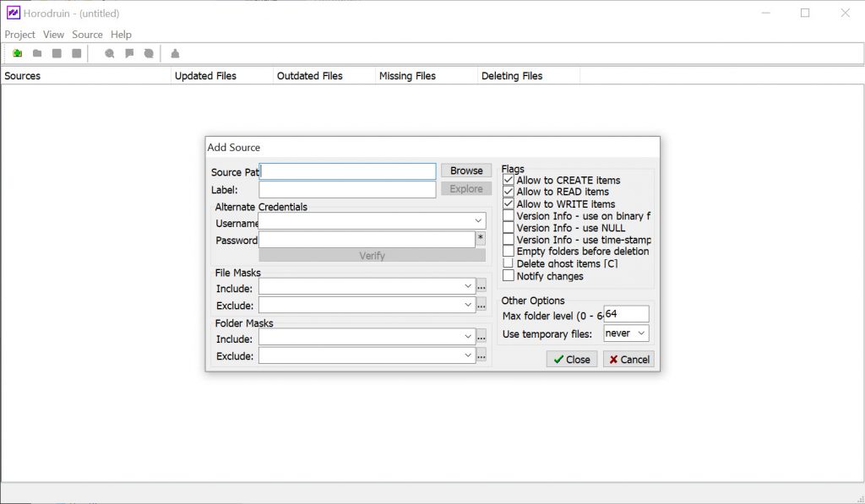
Task: Click into the Label text field
Action: point(347,189)
